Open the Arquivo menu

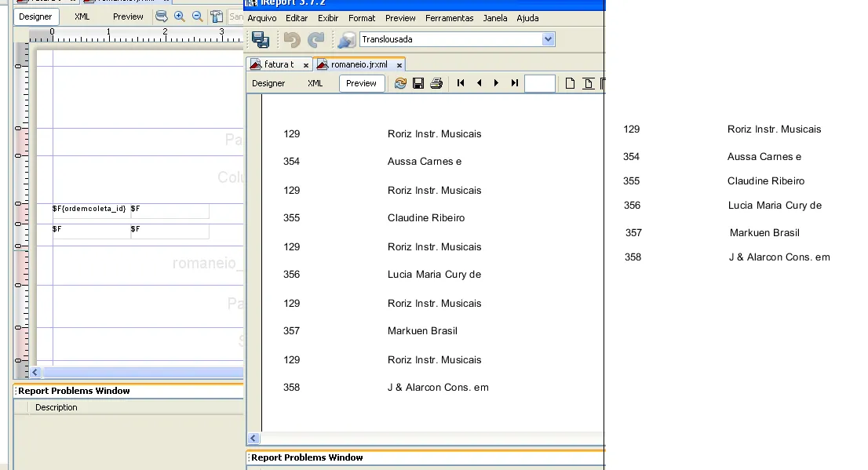click(x=261, y=18)
